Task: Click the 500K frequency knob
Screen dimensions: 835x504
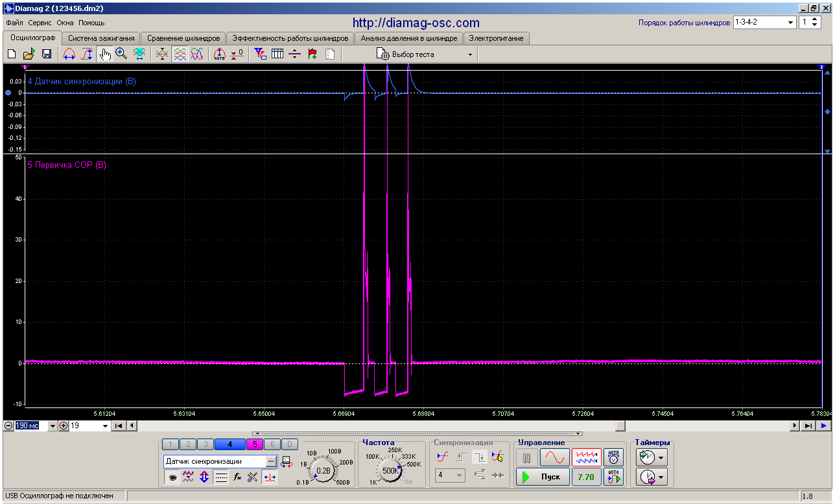Action: (x=390, y=470)
